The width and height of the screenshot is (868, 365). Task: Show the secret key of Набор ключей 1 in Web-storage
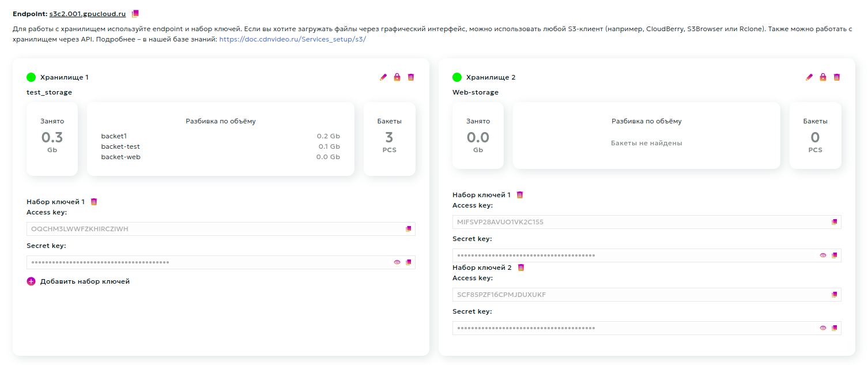822,254
